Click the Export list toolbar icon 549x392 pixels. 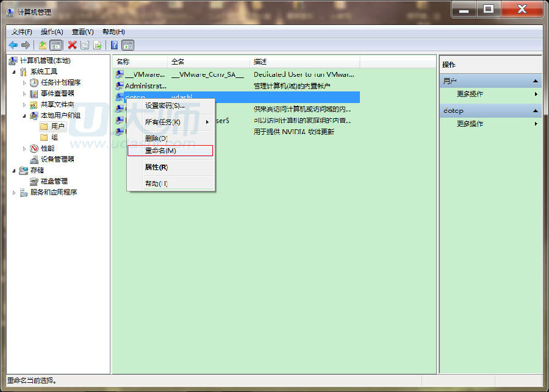click(97, 45)
